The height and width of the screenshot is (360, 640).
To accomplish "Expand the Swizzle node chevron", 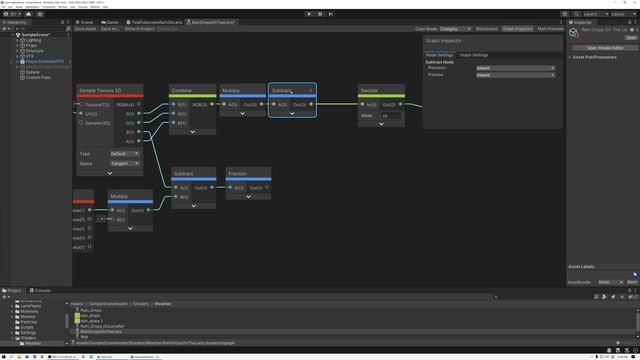I will coord(381,124).
